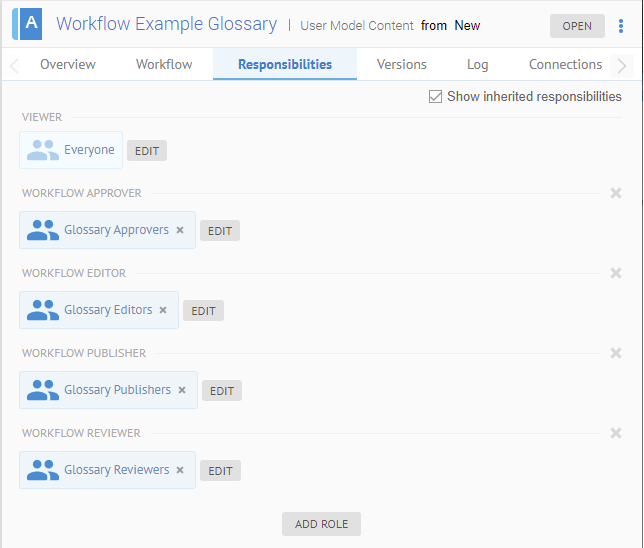Remove the Workflow Approver role section
644x548 pixels.
coord(616,193)
